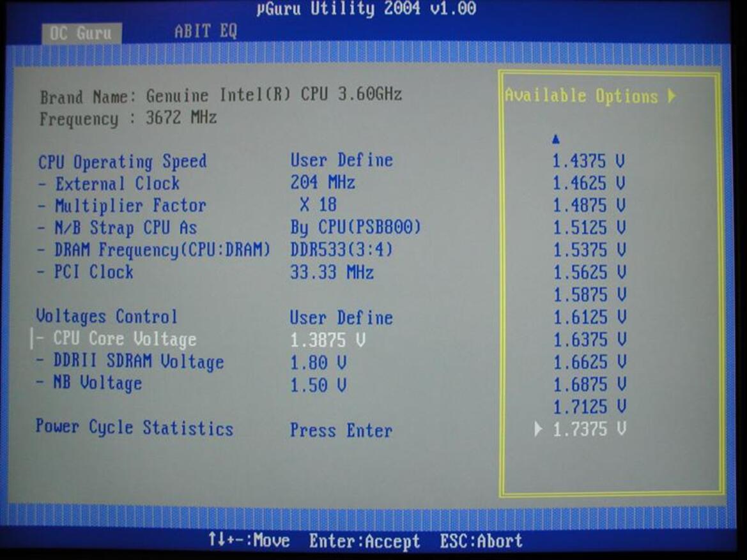
Task: Choose 1.5125 V from available options
Action: coord(589,227)
